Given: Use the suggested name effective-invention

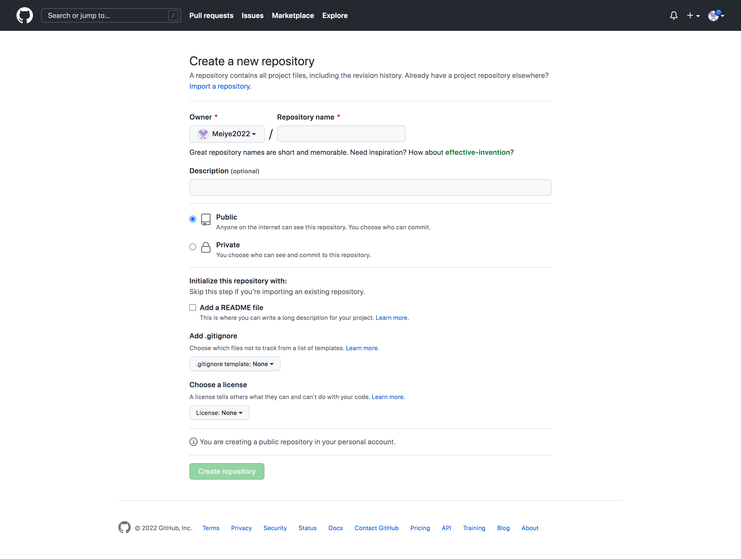Looking at the screenshot, I should pyautogui.click(x=477, y=152).
